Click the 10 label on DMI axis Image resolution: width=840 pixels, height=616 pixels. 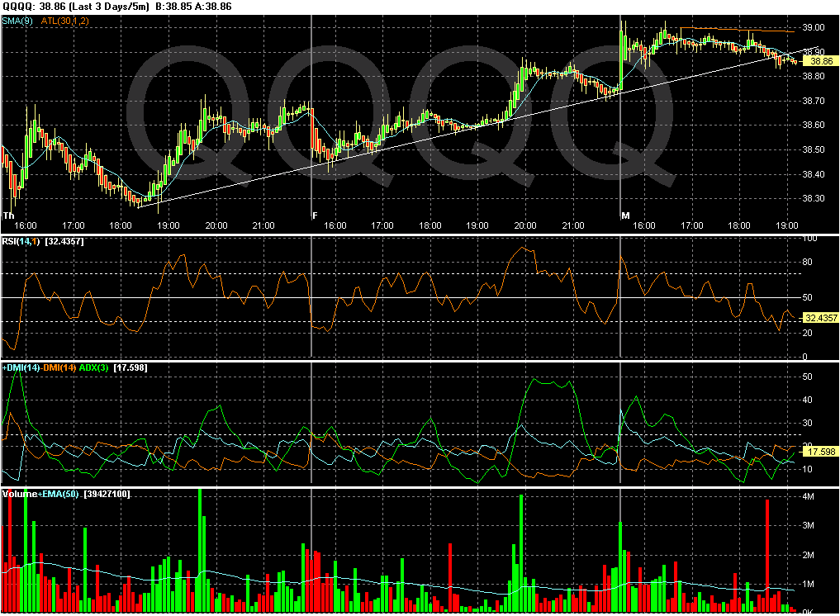807,469
